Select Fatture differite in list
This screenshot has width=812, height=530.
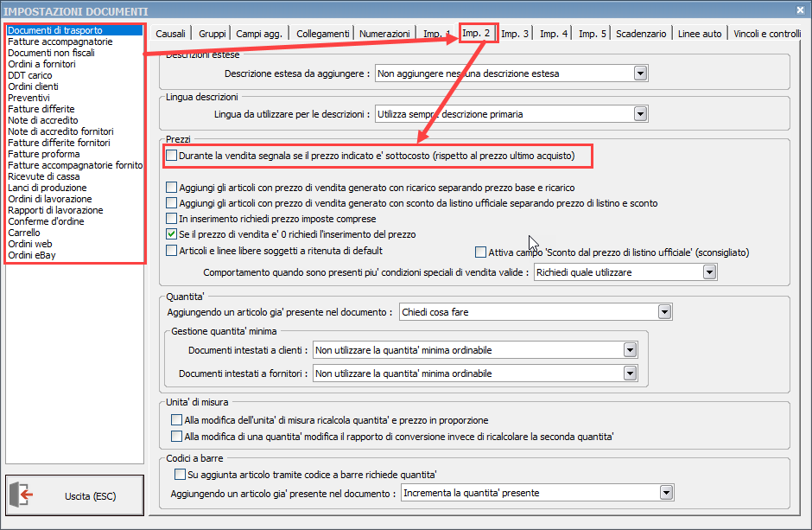coord(74,109)
